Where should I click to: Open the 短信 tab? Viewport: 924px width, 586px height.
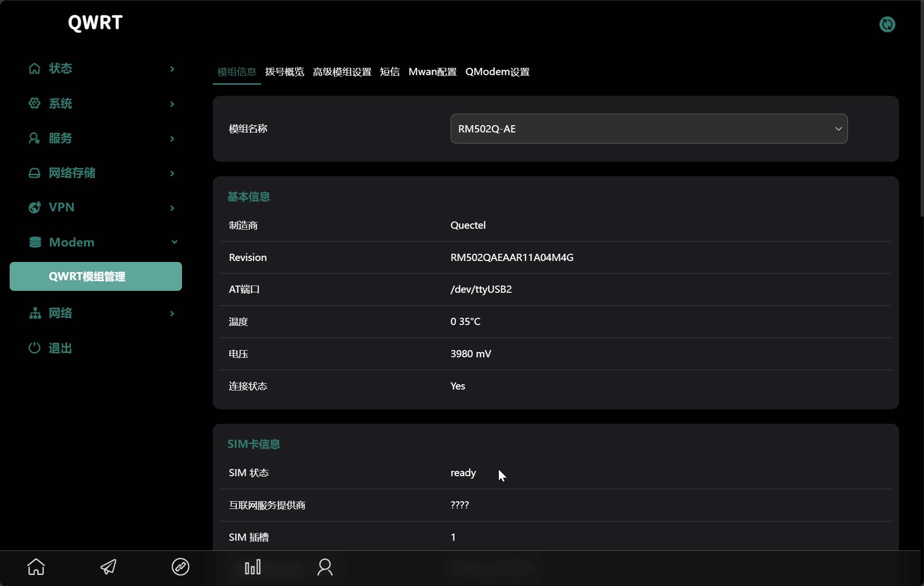(390, 72)
